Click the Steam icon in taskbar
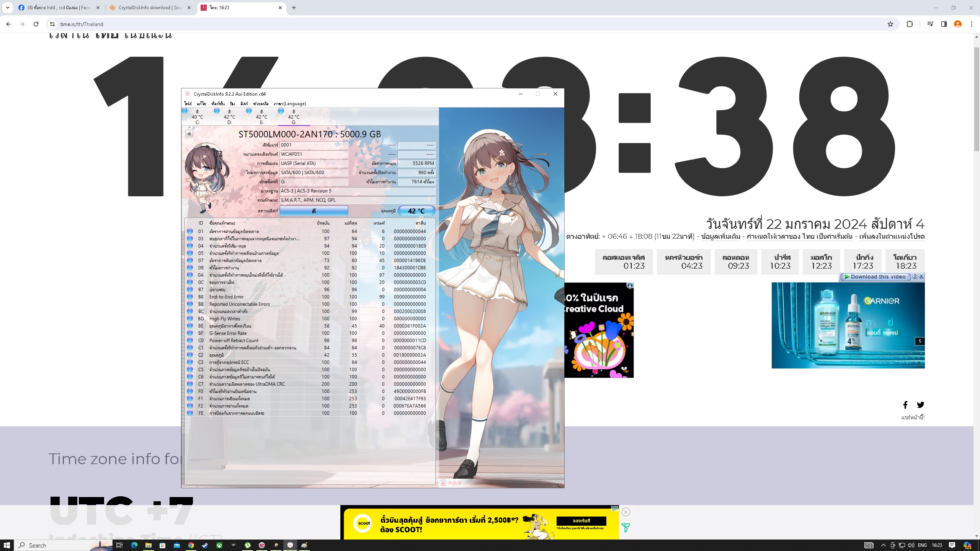This screenshot has width=980, height=551. (x=205, y=545)
